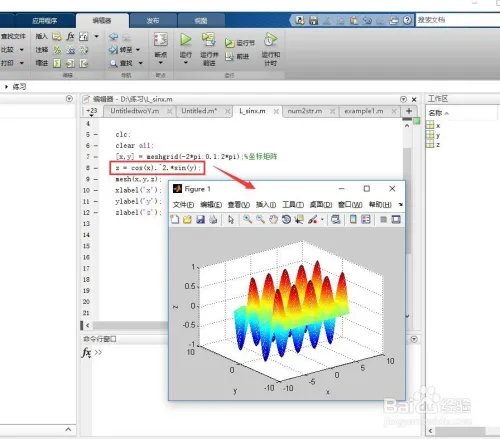The width and height of the screenshot is (500, 439).
Task: Click the Data Cursor tool in Figure 1
Action: [x=299, y=219]
